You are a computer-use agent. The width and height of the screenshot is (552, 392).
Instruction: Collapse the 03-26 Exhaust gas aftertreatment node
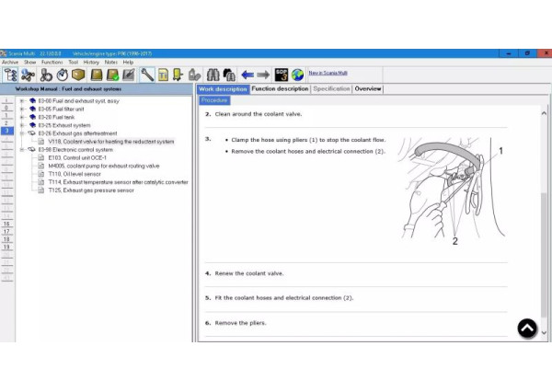[x=22, y=133]
